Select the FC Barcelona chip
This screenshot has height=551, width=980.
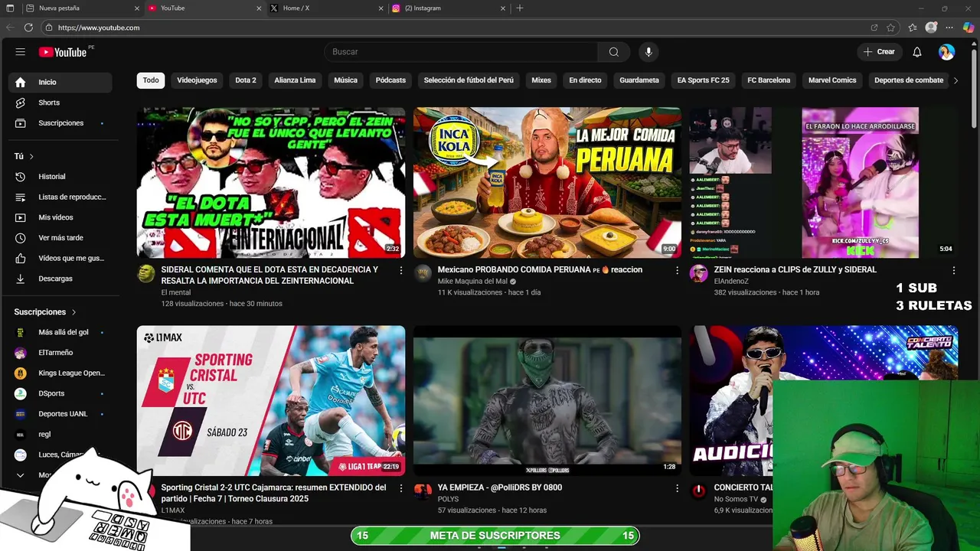(x=769, y=80)
